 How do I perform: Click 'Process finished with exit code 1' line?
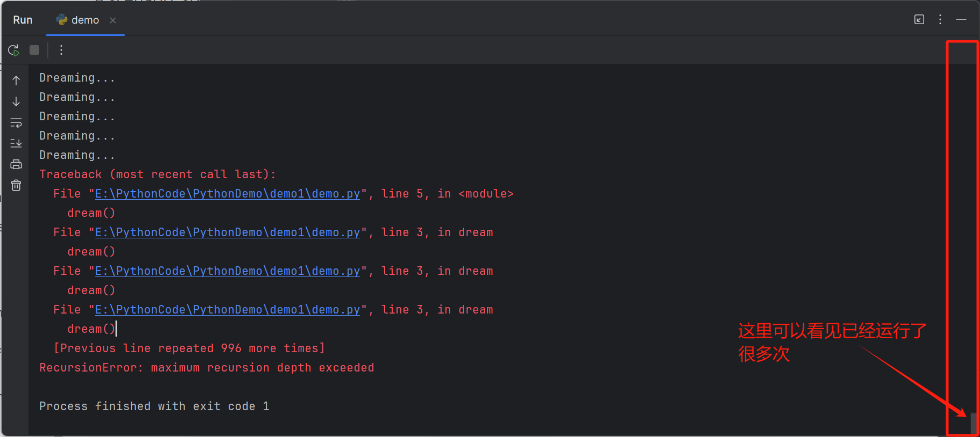click(x=154, y=406)
